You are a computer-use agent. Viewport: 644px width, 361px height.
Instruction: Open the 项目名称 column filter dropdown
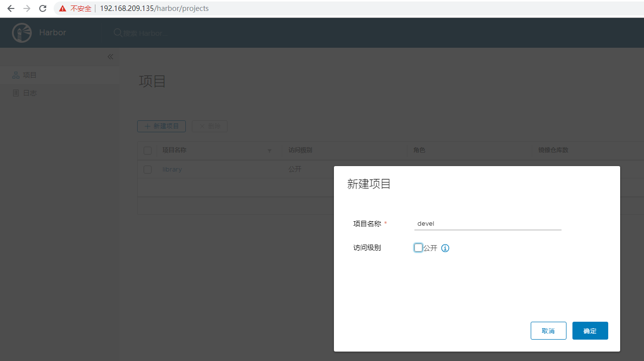click(x=270, y=151)
